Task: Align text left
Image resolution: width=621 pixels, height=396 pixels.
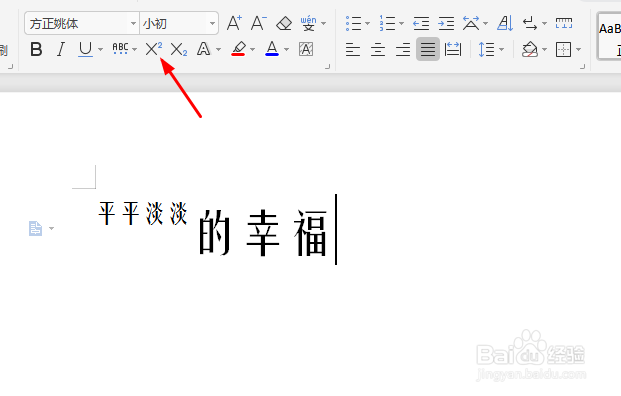Action: click(x=352, y=50)
